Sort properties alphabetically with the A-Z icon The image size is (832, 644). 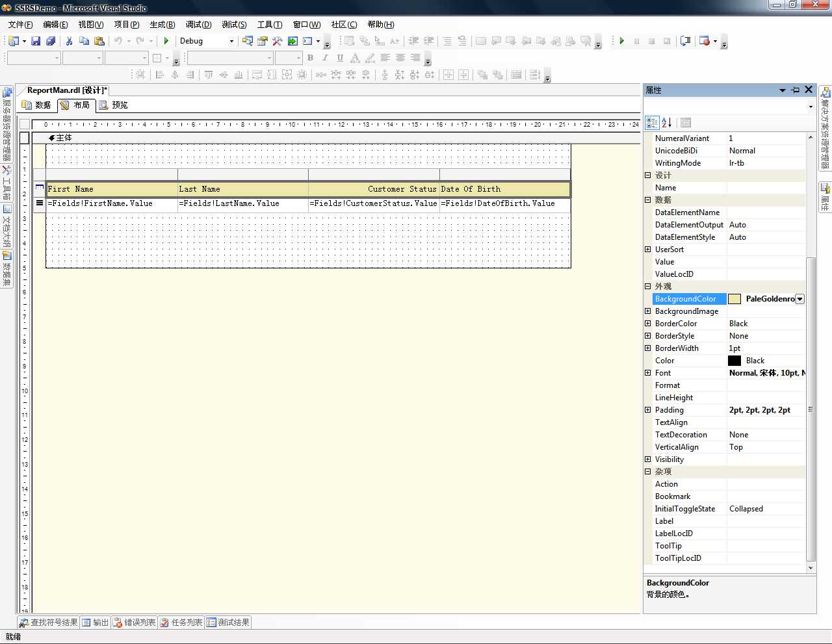pyautogui.click(x=667, y=122)
